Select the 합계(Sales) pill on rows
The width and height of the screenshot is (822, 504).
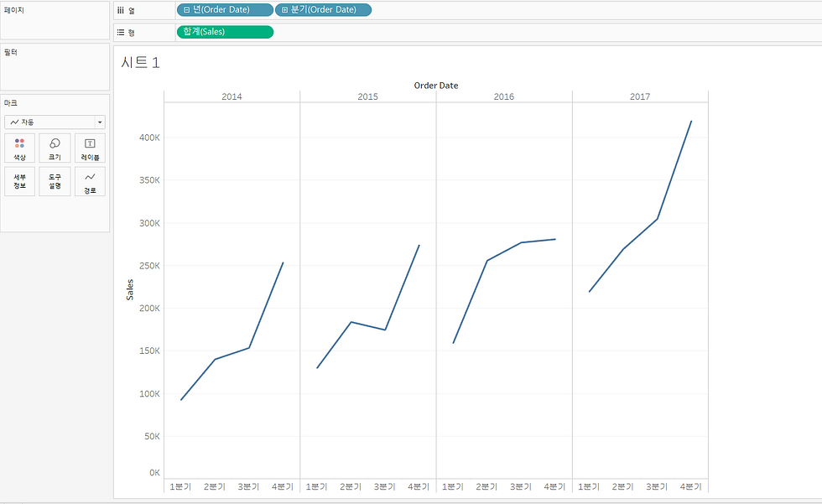225,32
